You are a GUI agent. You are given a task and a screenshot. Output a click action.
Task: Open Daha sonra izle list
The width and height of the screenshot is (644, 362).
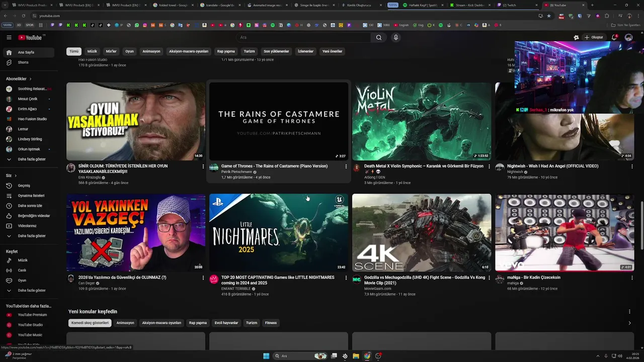(29, 206)
